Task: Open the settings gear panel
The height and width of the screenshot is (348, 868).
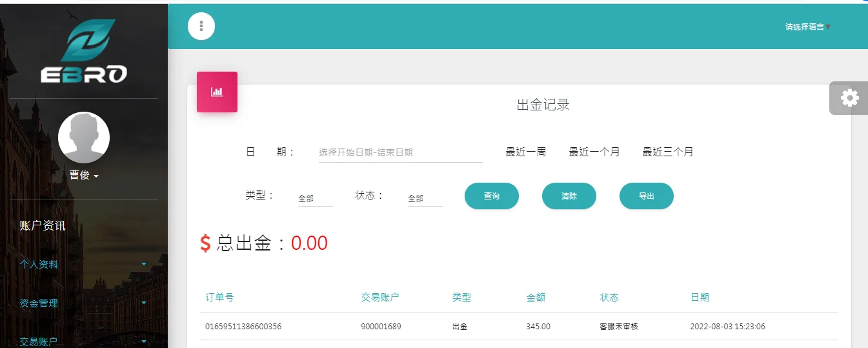Action: pos(849,98)
